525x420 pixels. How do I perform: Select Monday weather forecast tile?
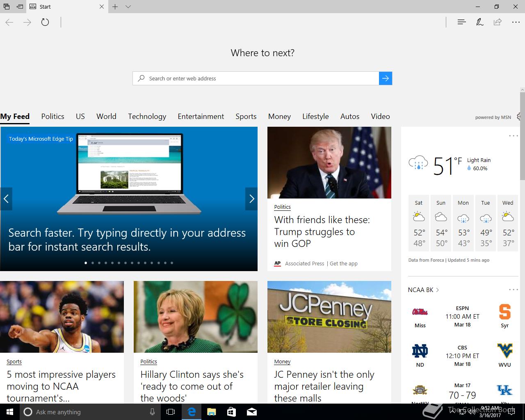click(x=463, y=223)
